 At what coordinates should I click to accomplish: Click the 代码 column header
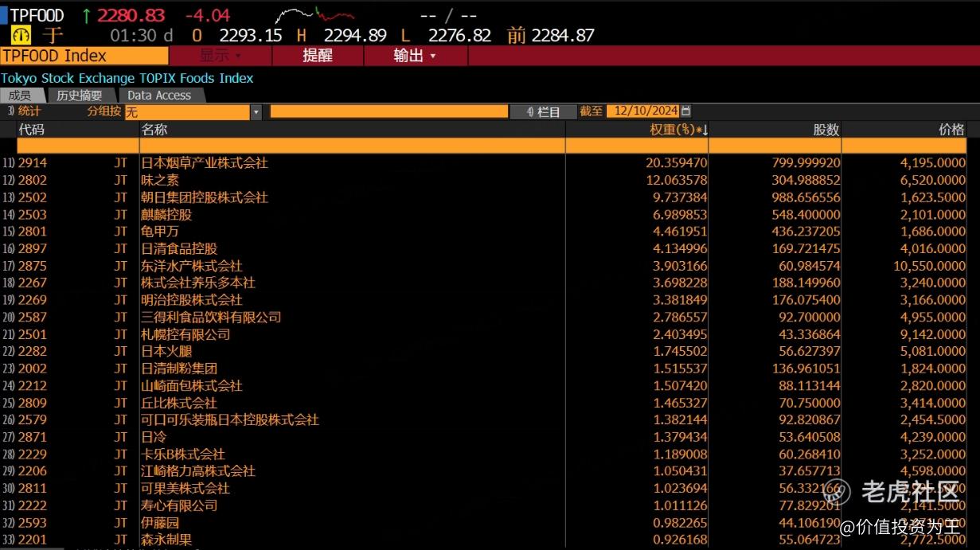coord(32,129)
